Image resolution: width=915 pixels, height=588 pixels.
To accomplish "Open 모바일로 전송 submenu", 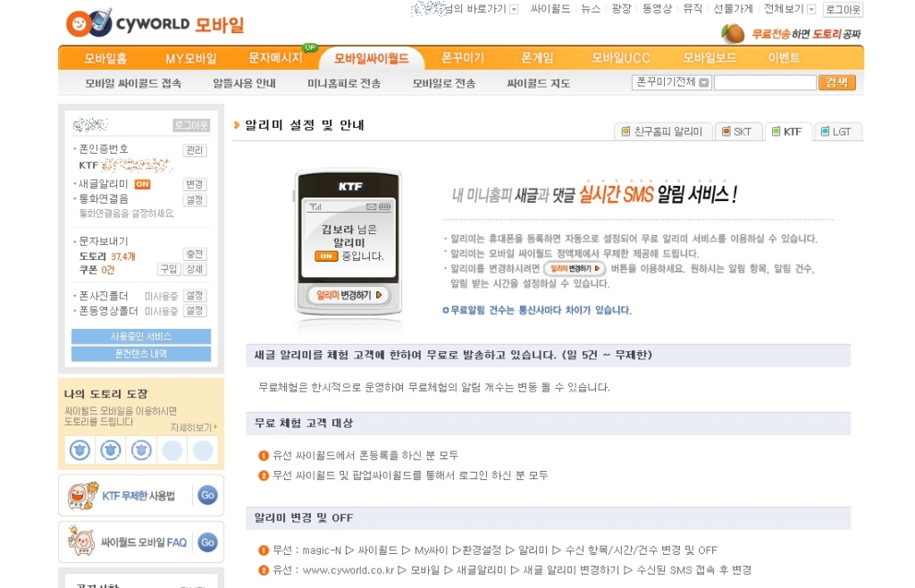I will coord(443,83).
